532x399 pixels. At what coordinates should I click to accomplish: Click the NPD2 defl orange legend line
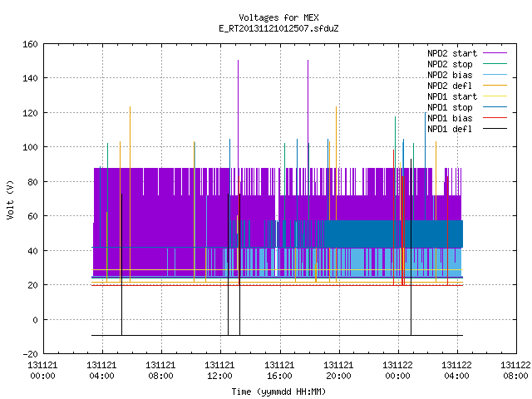point(495,85)
